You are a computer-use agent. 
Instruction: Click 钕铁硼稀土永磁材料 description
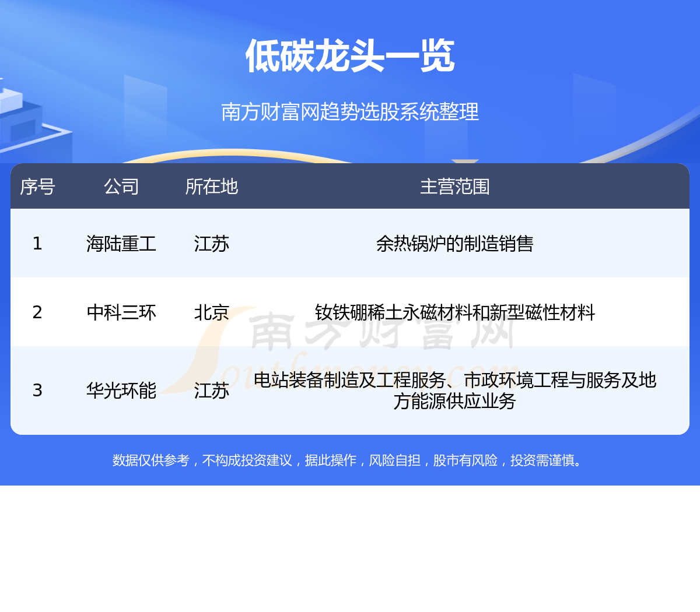(x=455, y=312)
